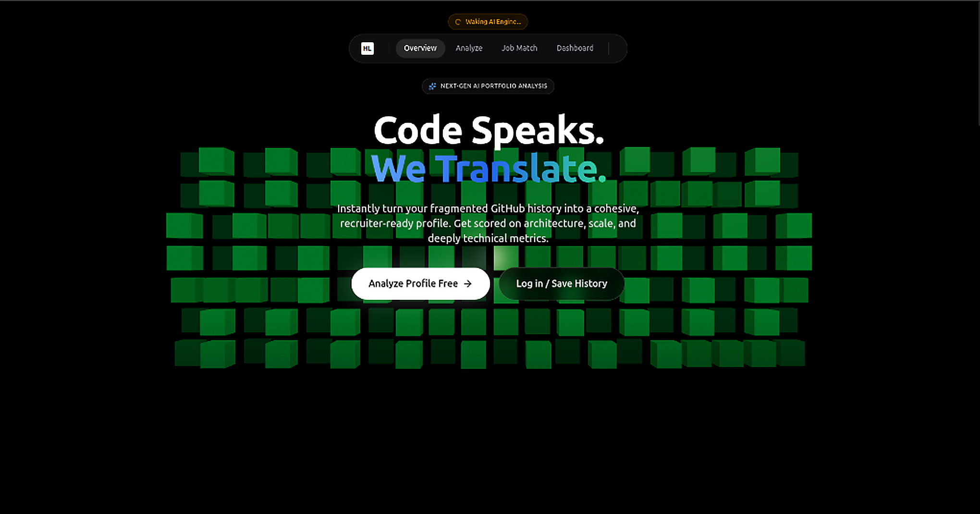Viewport: 980px width, 514px height.
Task: Open the Overview tab
Action: [x=420, y=49]
